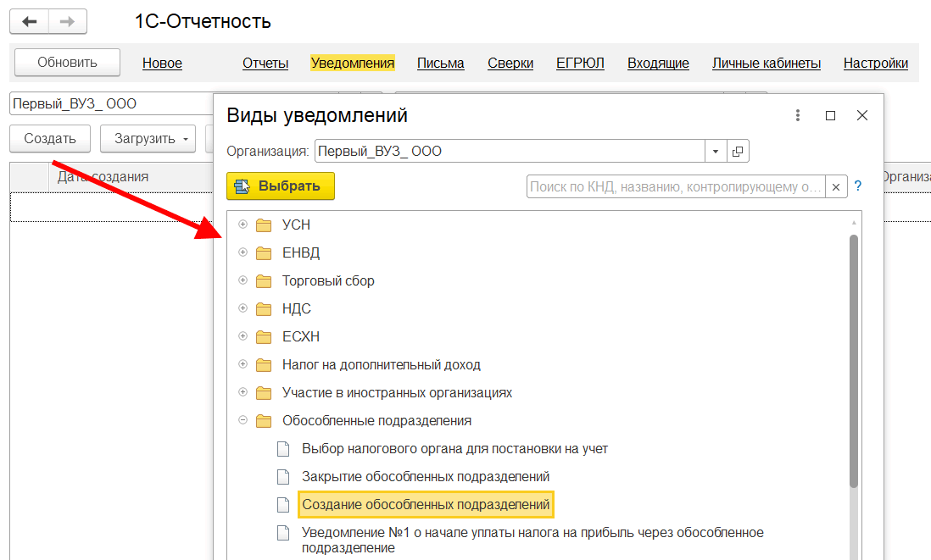Open the Настройки link

point(876,64)
